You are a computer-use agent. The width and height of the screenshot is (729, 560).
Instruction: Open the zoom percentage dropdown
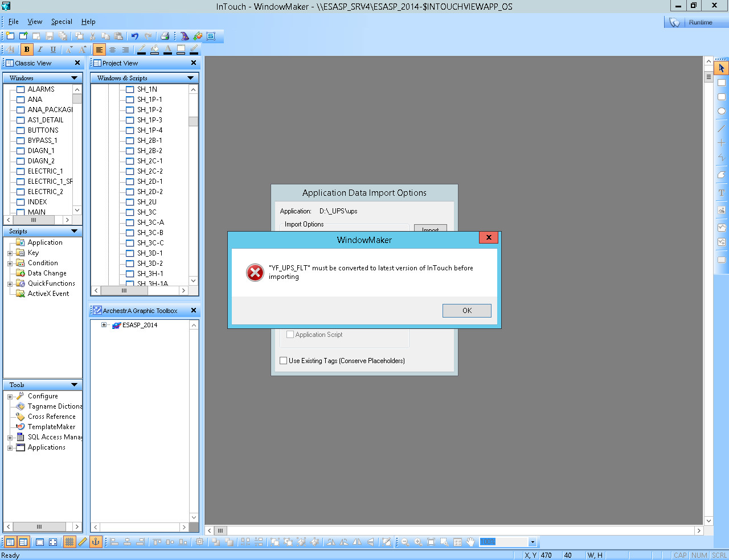tap(532, 542)
